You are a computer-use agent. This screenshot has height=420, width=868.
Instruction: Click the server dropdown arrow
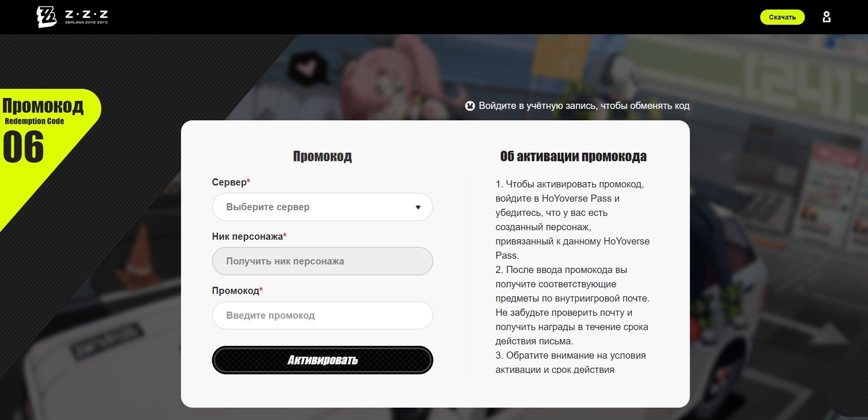418,207
